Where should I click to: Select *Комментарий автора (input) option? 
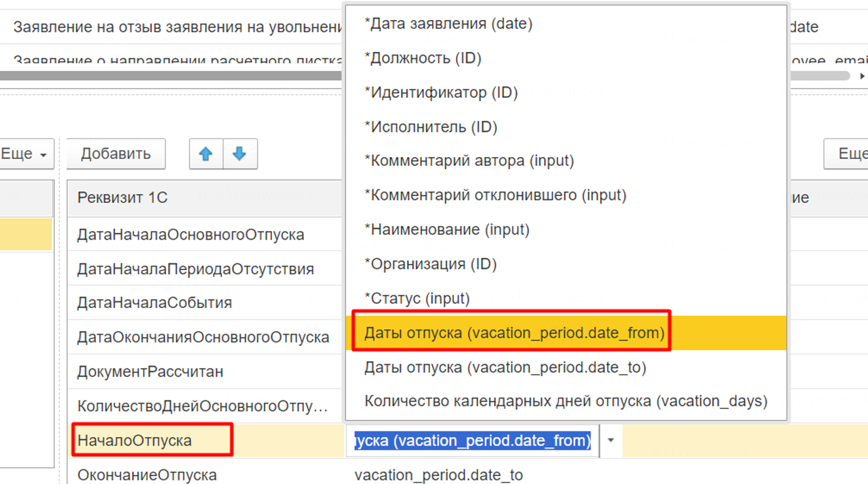click(469, 161)
